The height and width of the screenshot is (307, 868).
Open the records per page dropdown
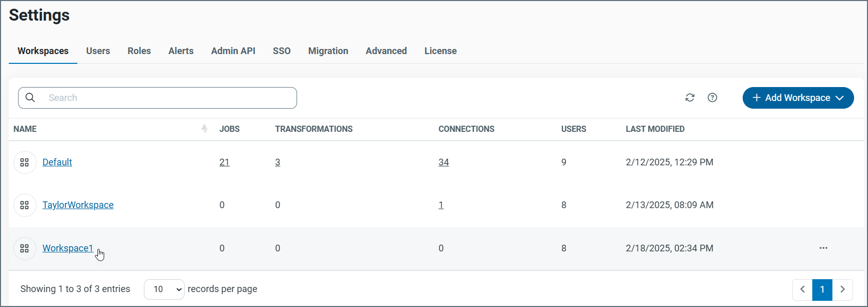[x=164, y=289]
